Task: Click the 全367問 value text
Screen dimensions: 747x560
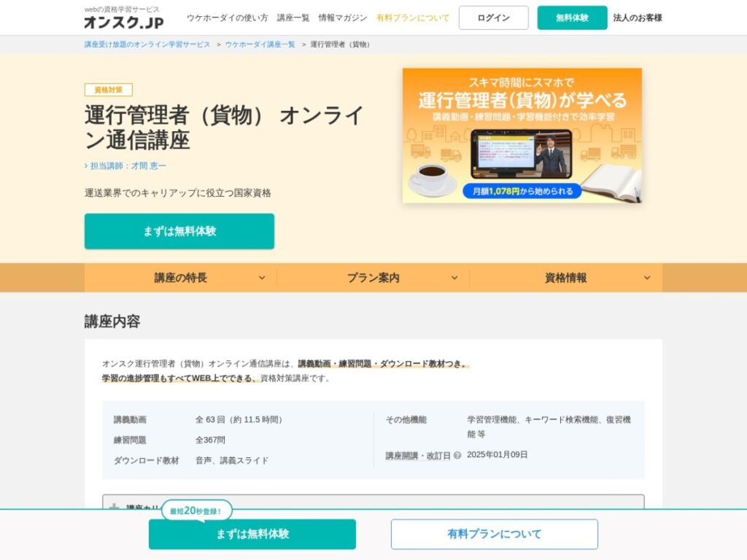Action: pyautogui.click(x=210, y=440)
